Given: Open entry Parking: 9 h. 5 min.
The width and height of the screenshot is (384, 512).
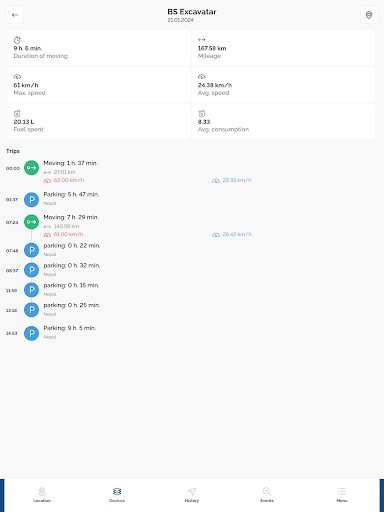Looking at the screenshot, I should (x=70, y=328).
